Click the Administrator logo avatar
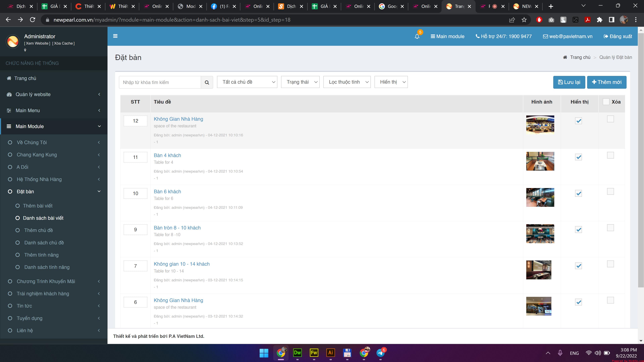644x362 pixels. click(13, 41)
